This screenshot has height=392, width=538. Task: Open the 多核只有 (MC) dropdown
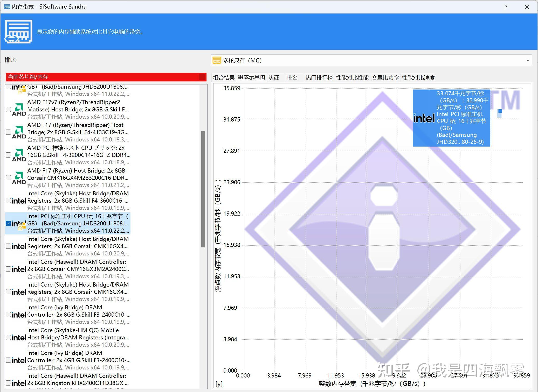click(371, 60)
